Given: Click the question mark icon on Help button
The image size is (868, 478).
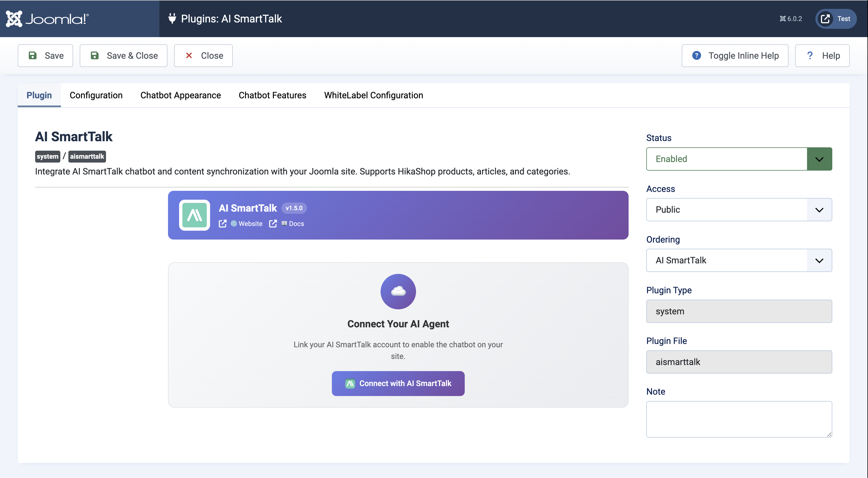Looking at the screenshot, I should (x=810, y=55).
